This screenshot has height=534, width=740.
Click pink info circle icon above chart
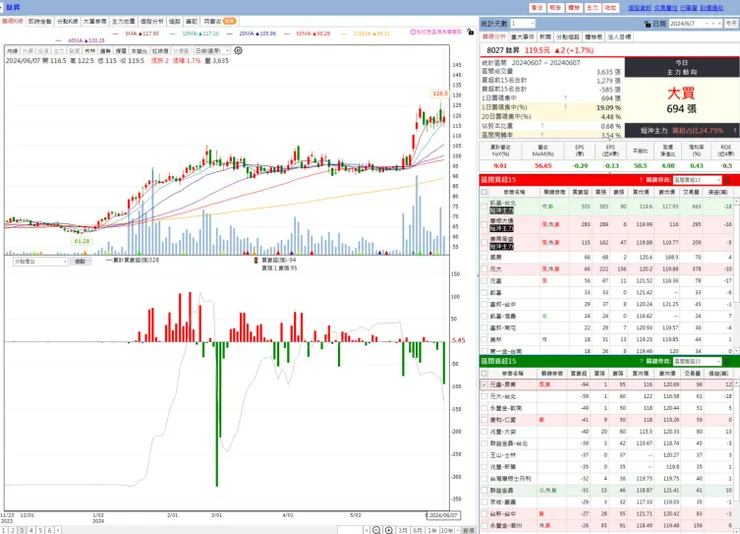click(413, 32)
